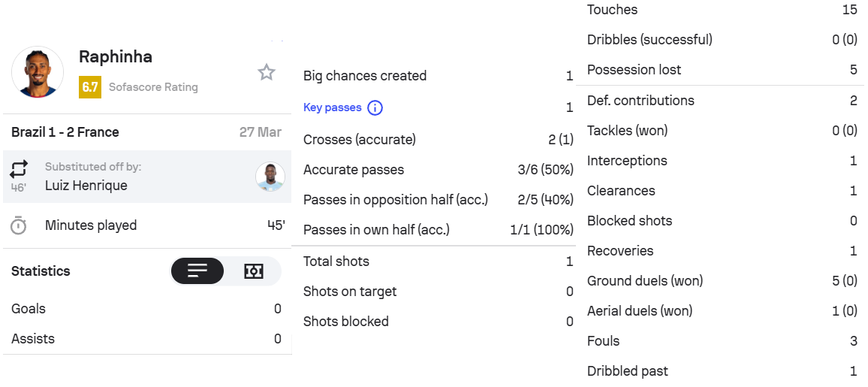Image resolution: width=868 pixels, height=387 pixels.
Task: Click the 6.7 Sofascore rating badge
Action: point(90,87)
